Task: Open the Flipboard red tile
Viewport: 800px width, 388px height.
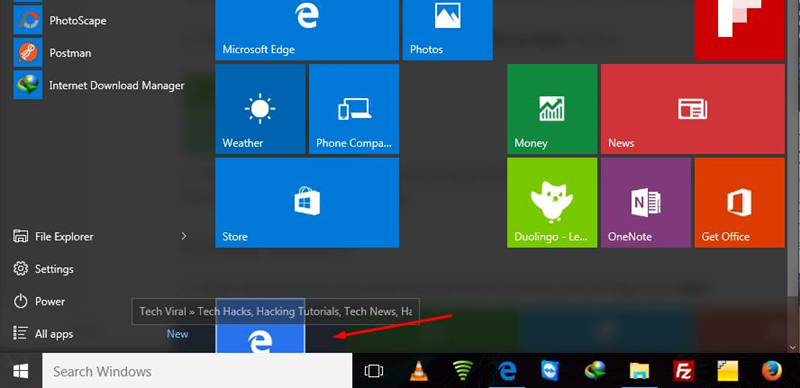Action: pyautogui.click(x=740, y=30)
